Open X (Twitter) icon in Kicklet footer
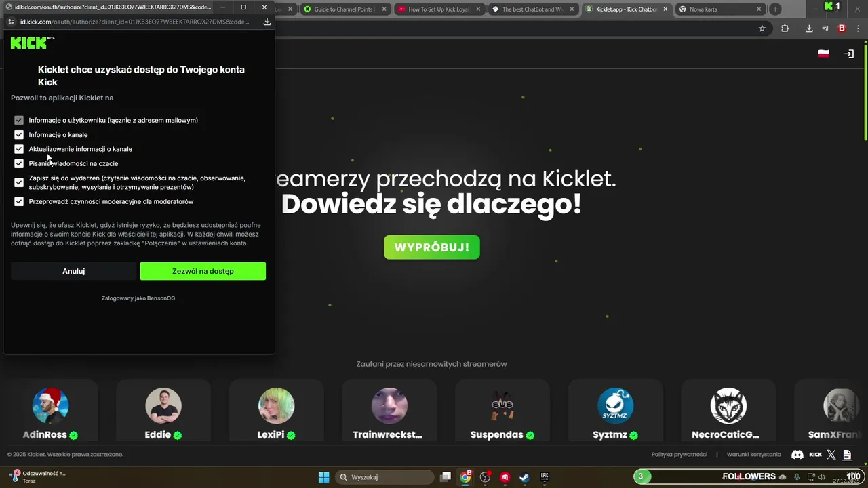This screenshot has height=488, width=868. pos(831,455)
